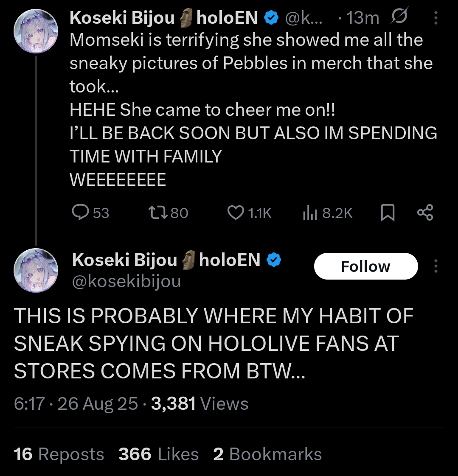This screenshot has height=476, width=458.
Task: Open the first tweet's three-dot menu
Action: (x=436, y=18)
